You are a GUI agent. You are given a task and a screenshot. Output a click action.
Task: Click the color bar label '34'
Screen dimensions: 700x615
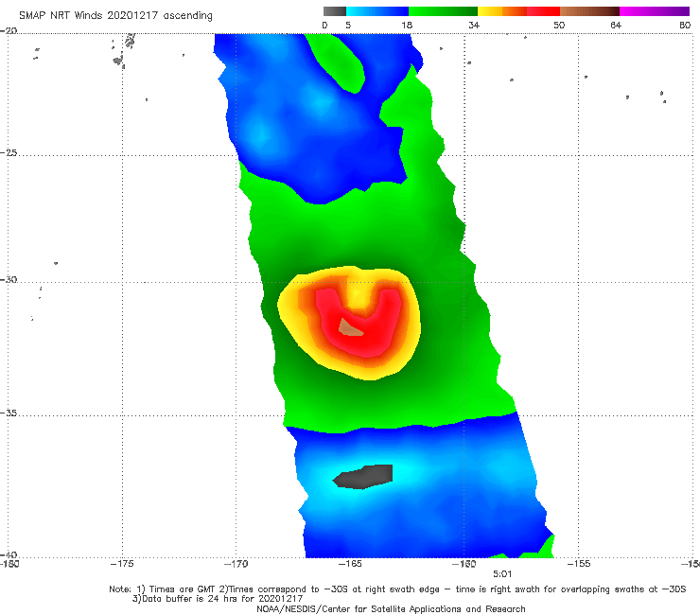tap(474, 25)
